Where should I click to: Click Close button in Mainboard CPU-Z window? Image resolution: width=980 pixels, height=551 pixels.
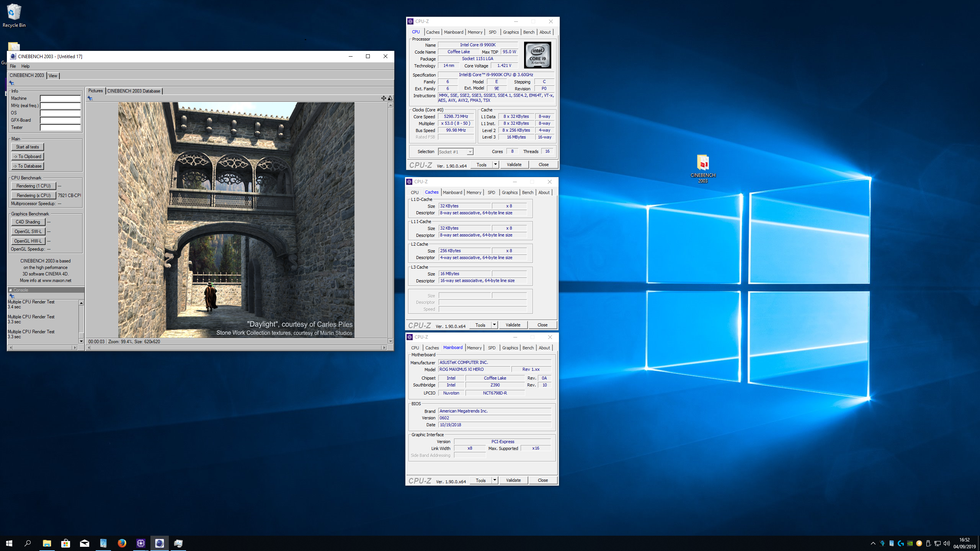pos(543,480)
